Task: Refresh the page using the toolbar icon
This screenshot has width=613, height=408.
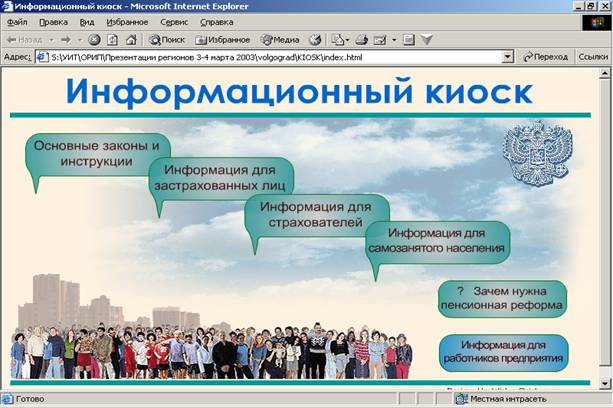Action: click(111, 40)
